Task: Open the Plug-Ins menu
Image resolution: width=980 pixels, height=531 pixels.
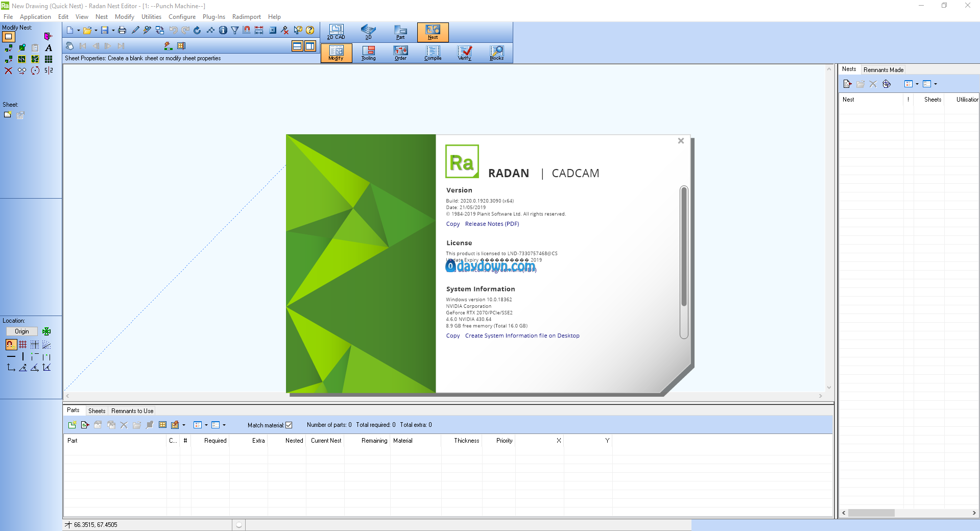Action: coord(214,17)
